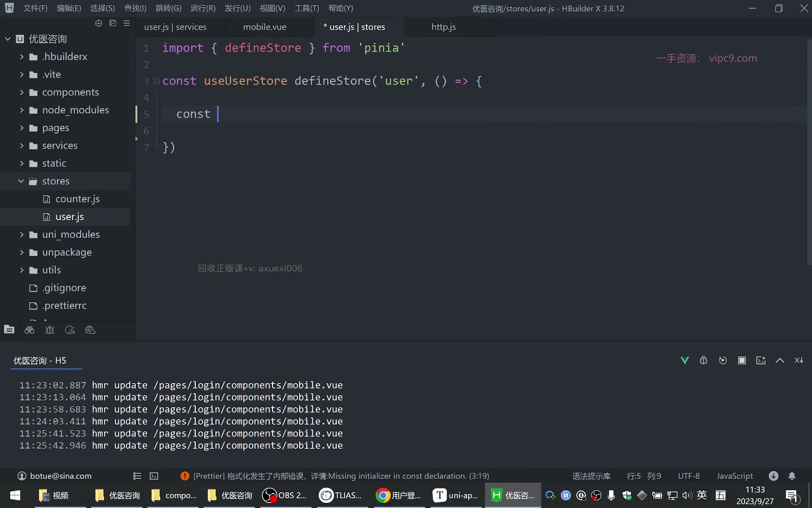
Task: Click the restart run icon in console
Action: (723, 360)
